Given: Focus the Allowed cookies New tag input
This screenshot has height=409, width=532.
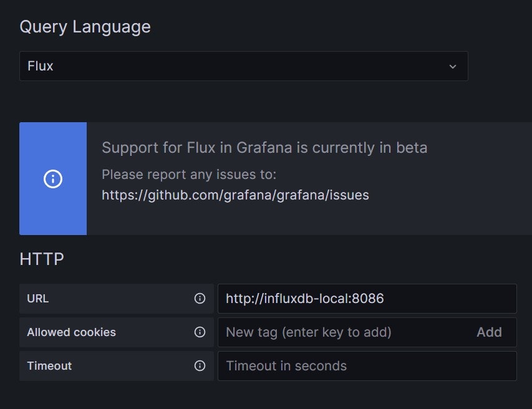Looking at the screenshot, I should 343,332.
